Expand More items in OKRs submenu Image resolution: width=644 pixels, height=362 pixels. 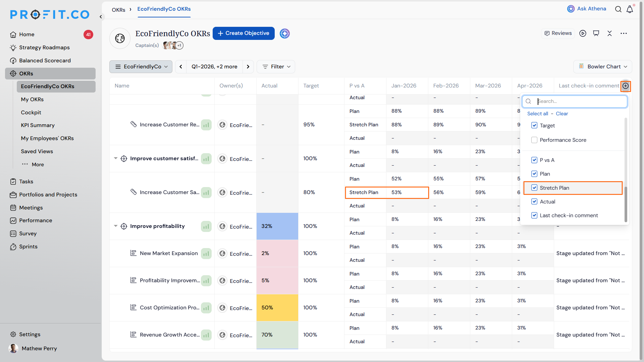[33, 165]
